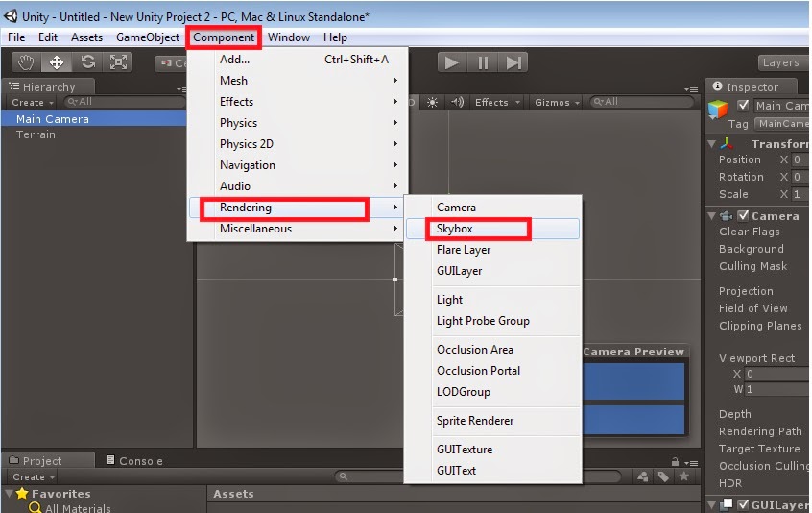Open the Effects dropdown in Scene toolbar

click(497, 102)
